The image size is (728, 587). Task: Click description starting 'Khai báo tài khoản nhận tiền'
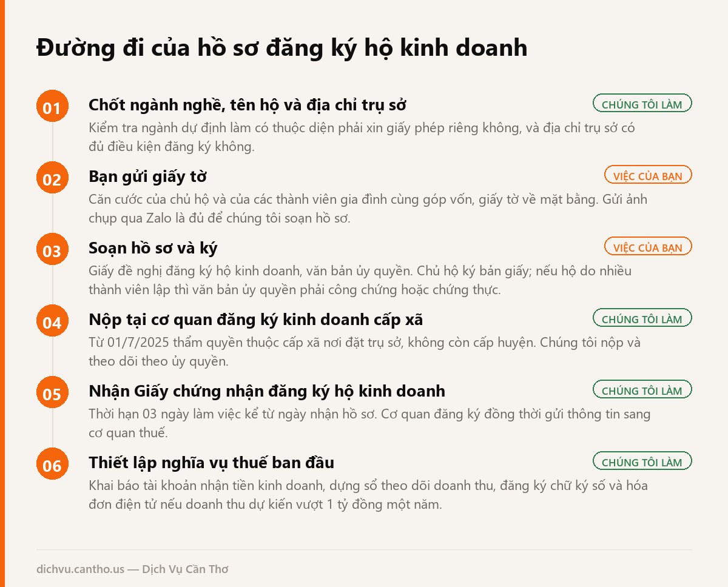point(368,495)
